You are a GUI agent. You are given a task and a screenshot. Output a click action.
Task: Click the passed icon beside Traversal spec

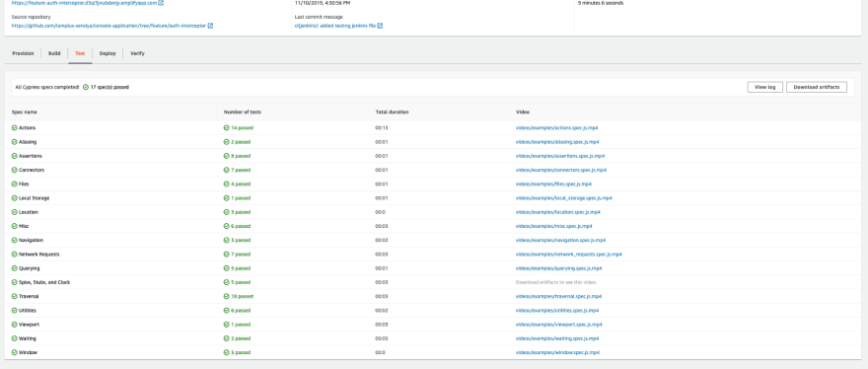tap(15, 296)
